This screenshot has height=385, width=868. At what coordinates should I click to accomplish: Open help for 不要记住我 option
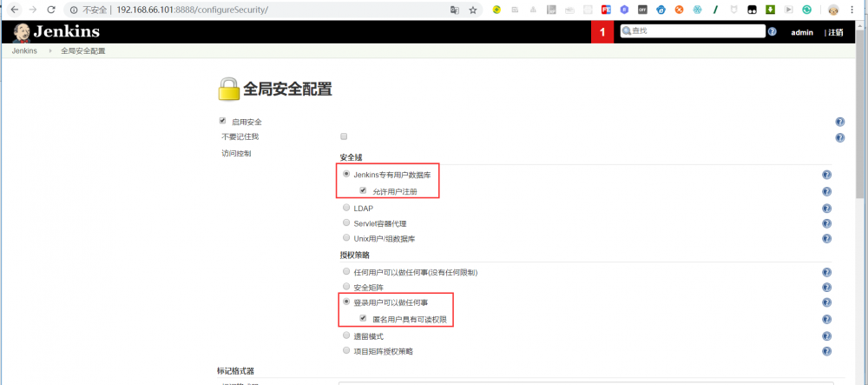pos(839,137)
